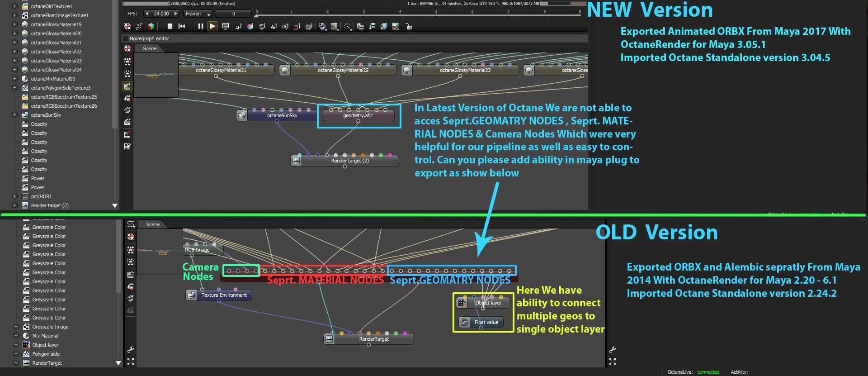Increase FPS with the right arrow

click(176, 14)
